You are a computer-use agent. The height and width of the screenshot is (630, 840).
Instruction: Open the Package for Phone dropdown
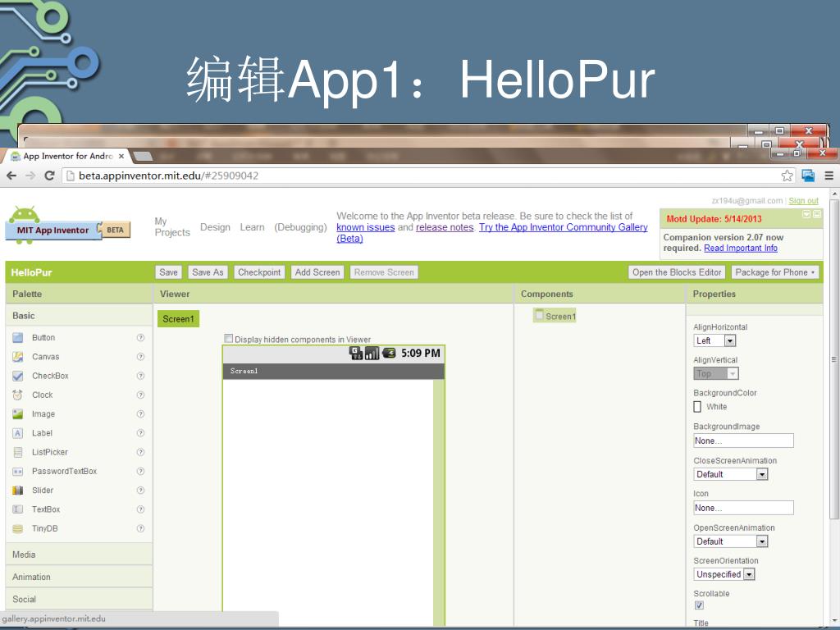(x=775, y=272)
